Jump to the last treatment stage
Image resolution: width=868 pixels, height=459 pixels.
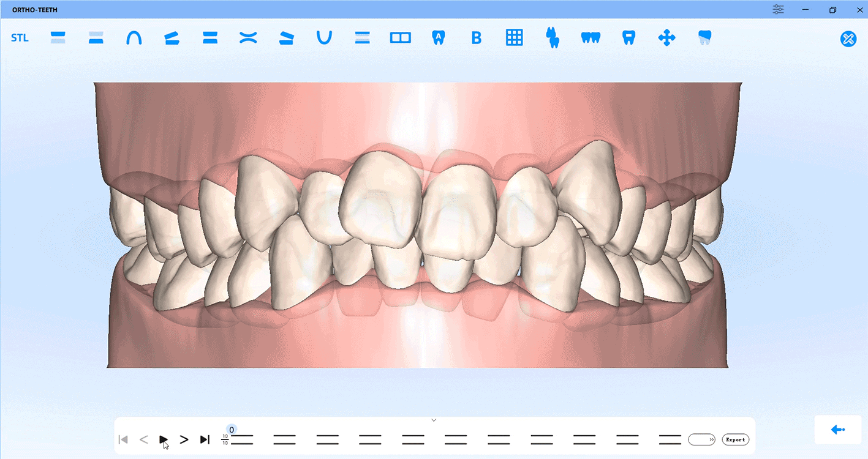coord(205,439)
